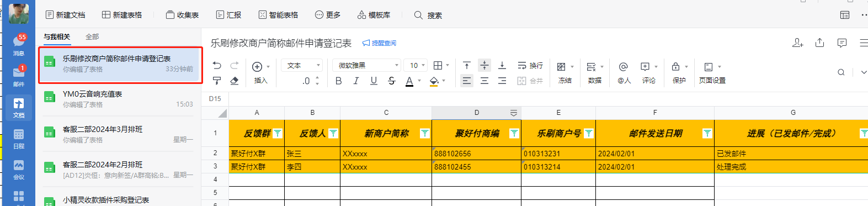Screen dimensions: 868x206
Task: Toggle wrap text 换行
Action: pyautogui.click(x=530, y=65)
